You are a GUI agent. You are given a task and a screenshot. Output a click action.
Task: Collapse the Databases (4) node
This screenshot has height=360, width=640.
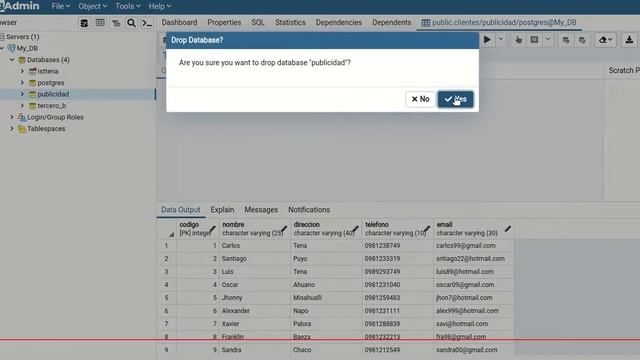tap(12, 60)
